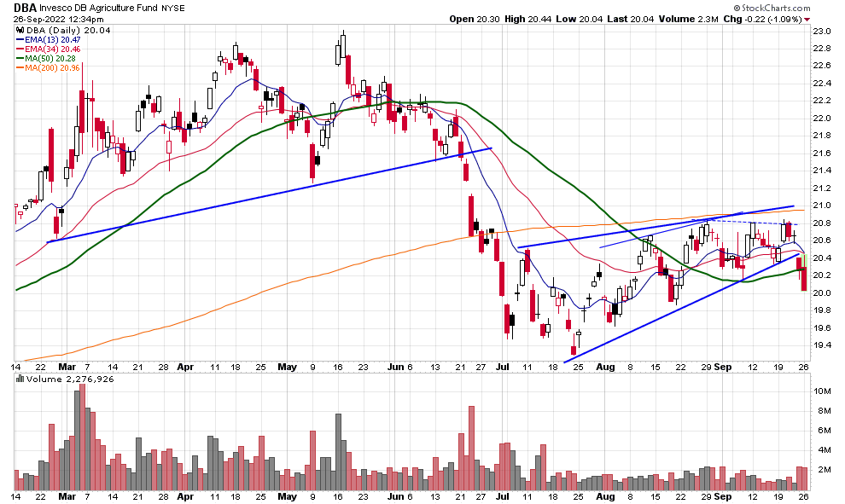Select the High 20.44 value
The height and width of the screenshot is (504, 845).
[528, 19]
